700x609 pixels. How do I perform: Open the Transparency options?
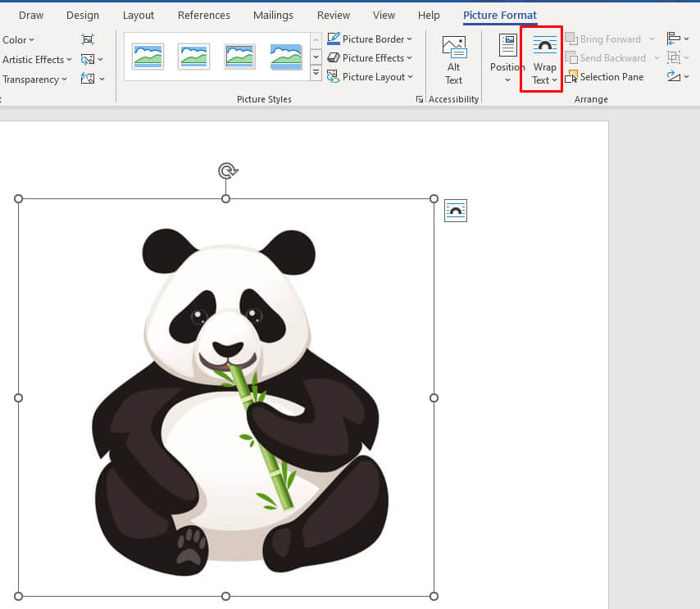pyautogui.click(x=34, y=80)
